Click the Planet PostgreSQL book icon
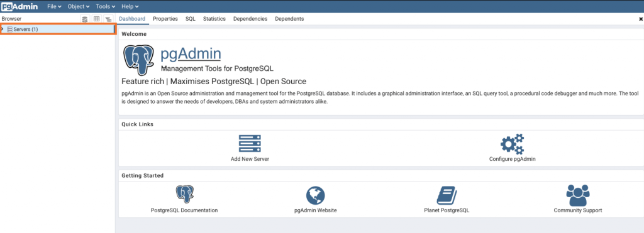The image size is (644, 233). 447,195
